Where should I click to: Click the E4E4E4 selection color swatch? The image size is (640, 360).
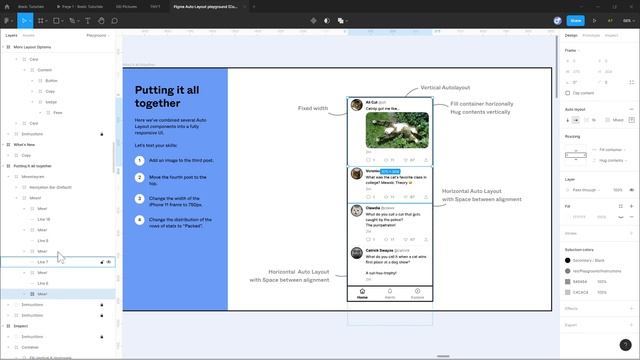pos(567,282)
